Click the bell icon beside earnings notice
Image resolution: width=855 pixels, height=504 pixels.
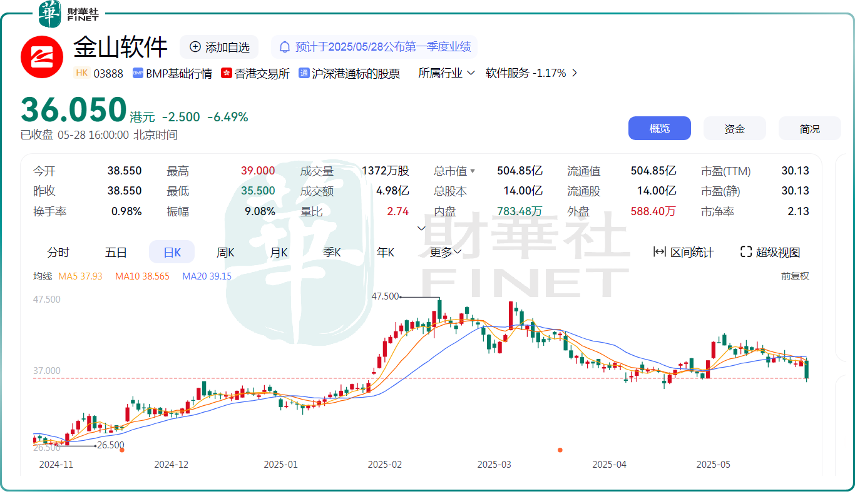point(285,47)
